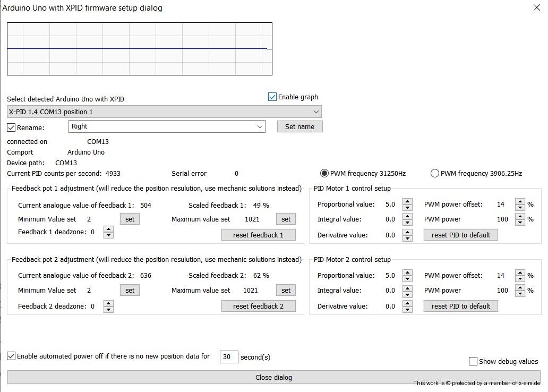Decrease Feedback 2 deadzone with down arrow

(x=108, y=310)
